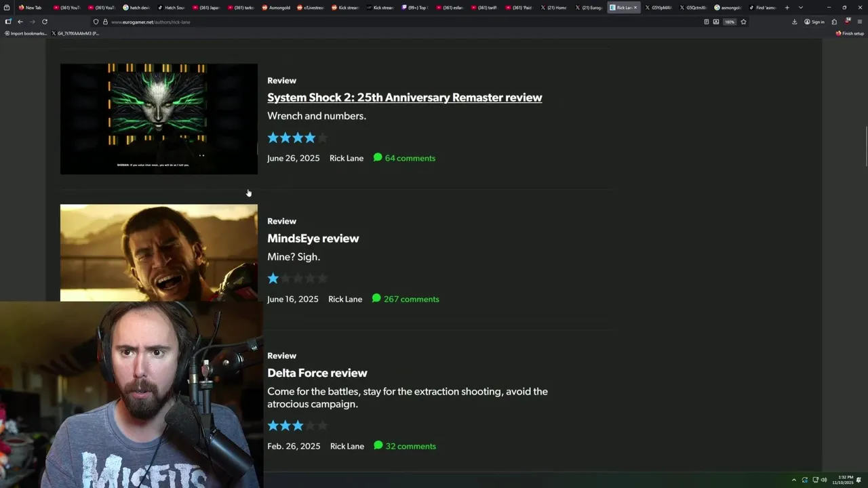Click the page vertical scrollbar thumb
This screenshot has height=488, width=868.
[x=865, y=146]
